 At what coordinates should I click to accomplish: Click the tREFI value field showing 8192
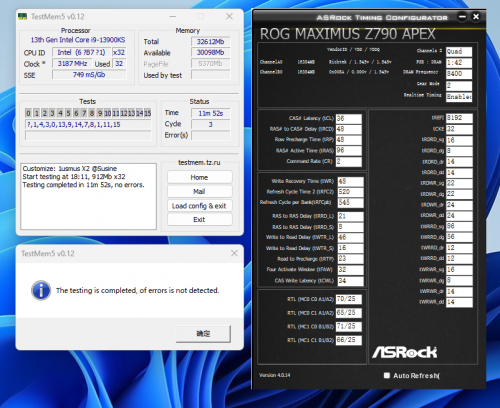[x=459, y=118]
